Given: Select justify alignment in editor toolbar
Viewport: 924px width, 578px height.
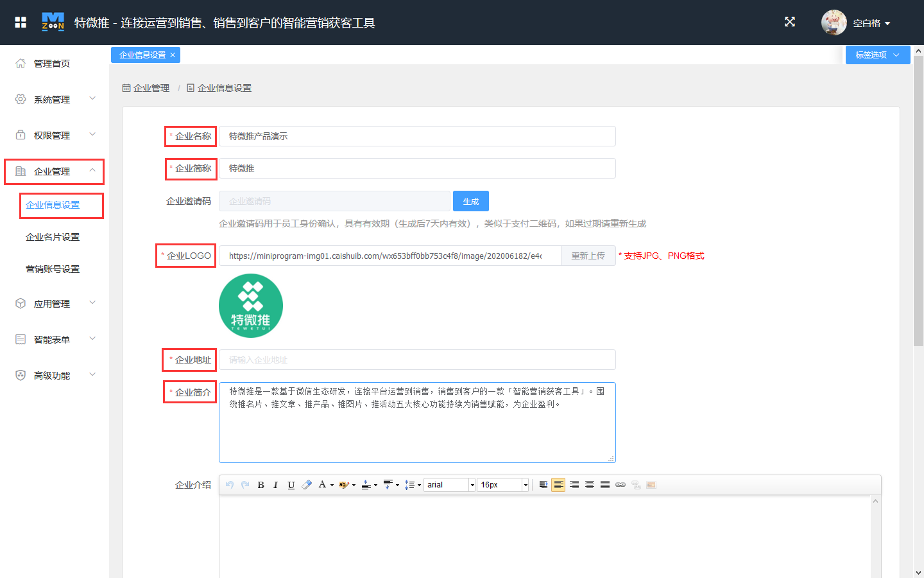Looking at the screenshot, I should pos(605,485).
